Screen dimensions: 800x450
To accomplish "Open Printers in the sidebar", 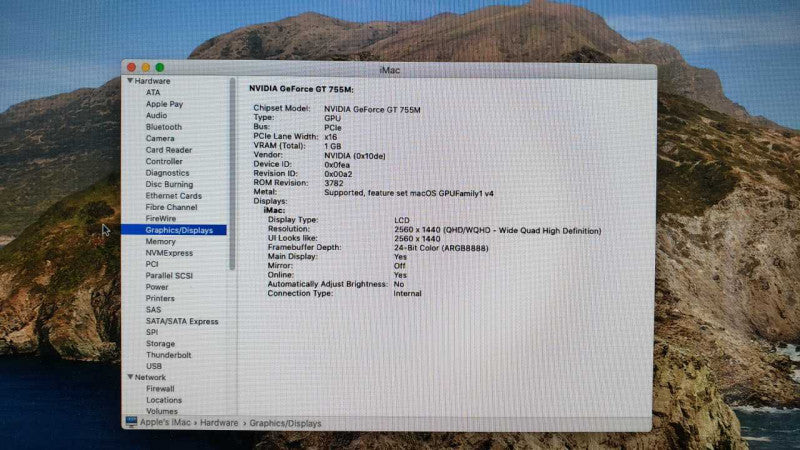I will pyautogui.click(x=160, y=298).
